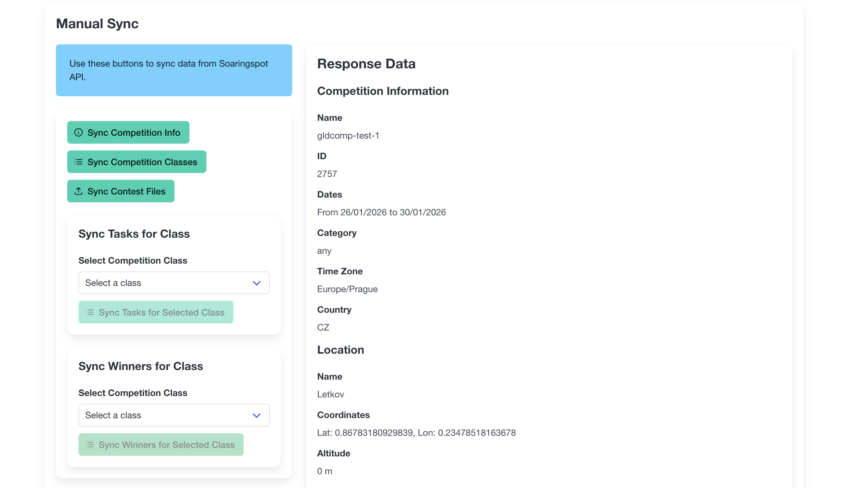Click the list icon on Sync Competition Classes
Screen dimensions: 868x488
pyautogui.click(x=78, y=162)
